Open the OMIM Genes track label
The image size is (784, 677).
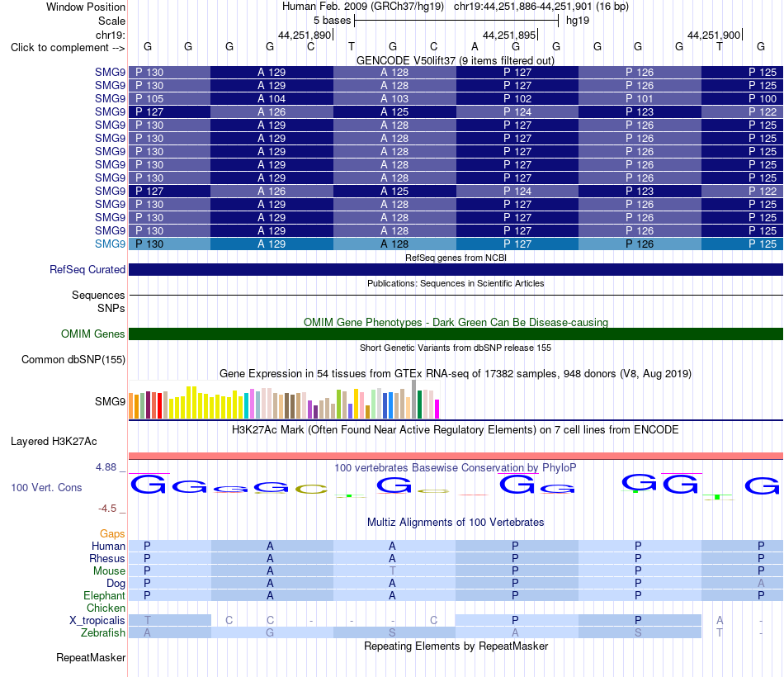coord(93,334)
